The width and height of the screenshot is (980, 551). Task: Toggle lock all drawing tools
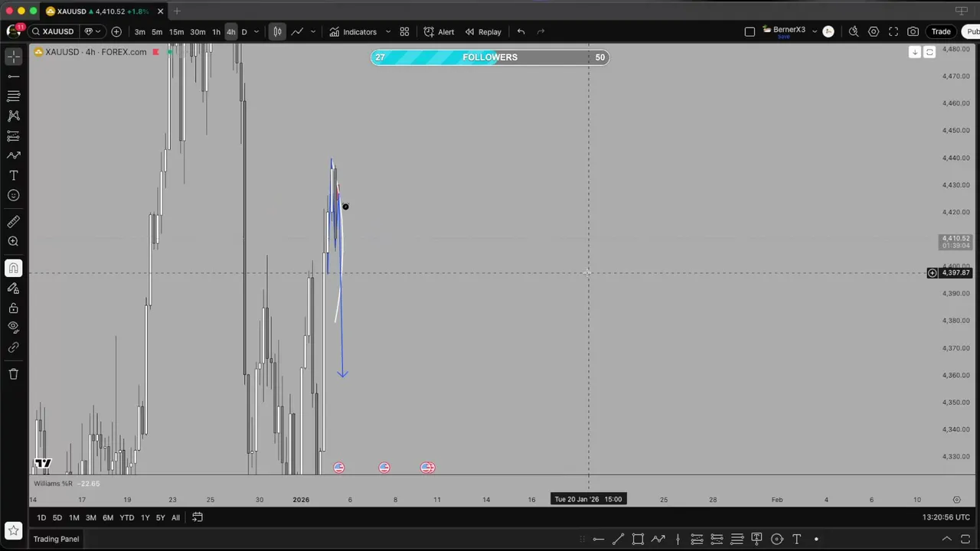pos(13,308)
